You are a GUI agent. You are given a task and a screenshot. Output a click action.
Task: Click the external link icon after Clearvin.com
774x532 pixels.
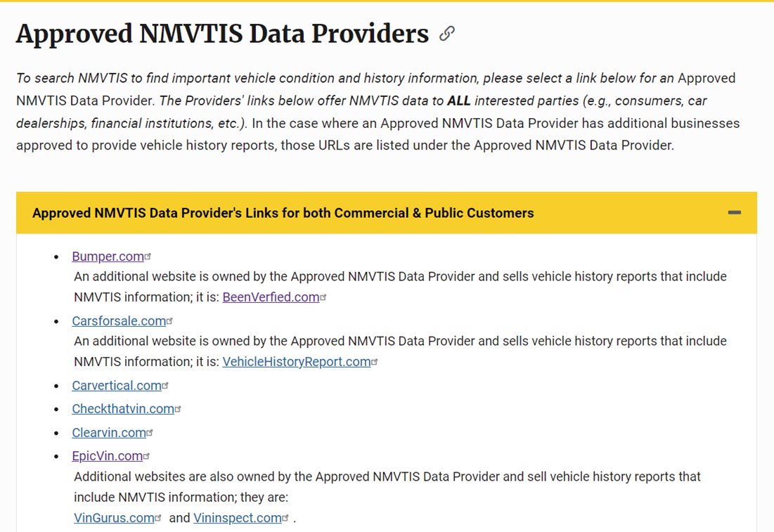pos(150,433)
